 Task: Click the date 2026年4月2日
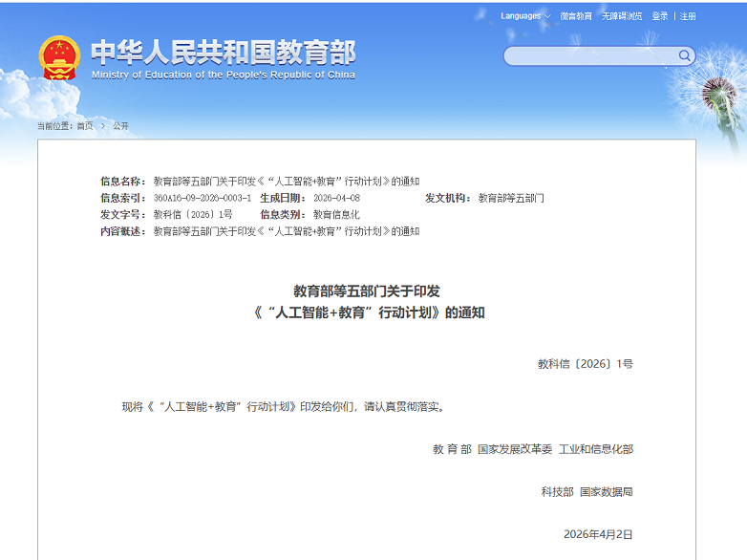pyautogui.click(x=598, y=534)
